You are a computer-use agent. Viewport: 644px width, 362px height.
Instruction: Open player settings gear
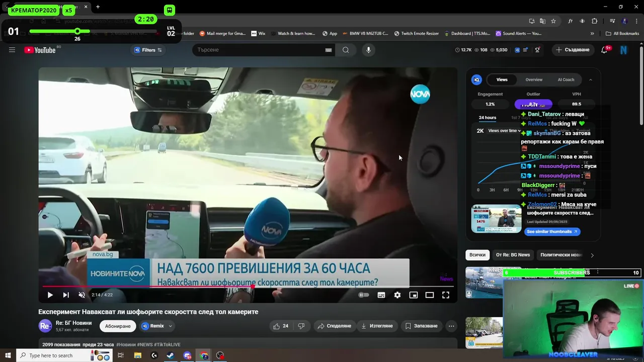[x=397, y=295]
